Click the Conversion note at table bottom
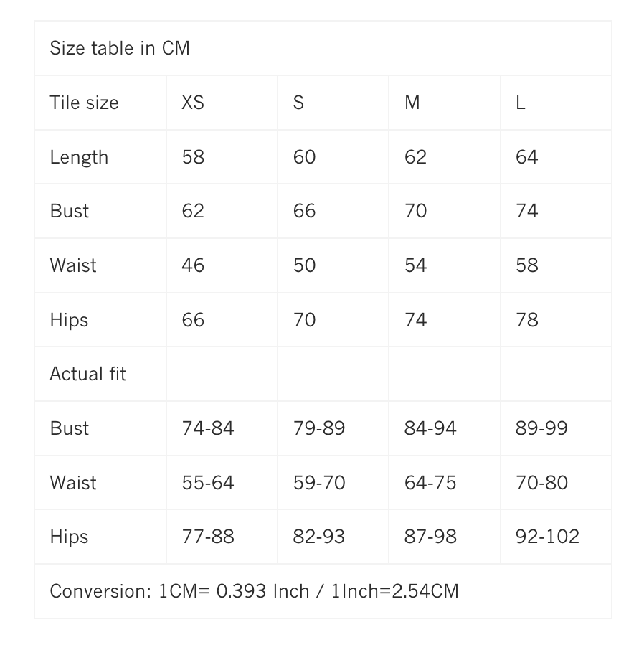 point(254,591)
